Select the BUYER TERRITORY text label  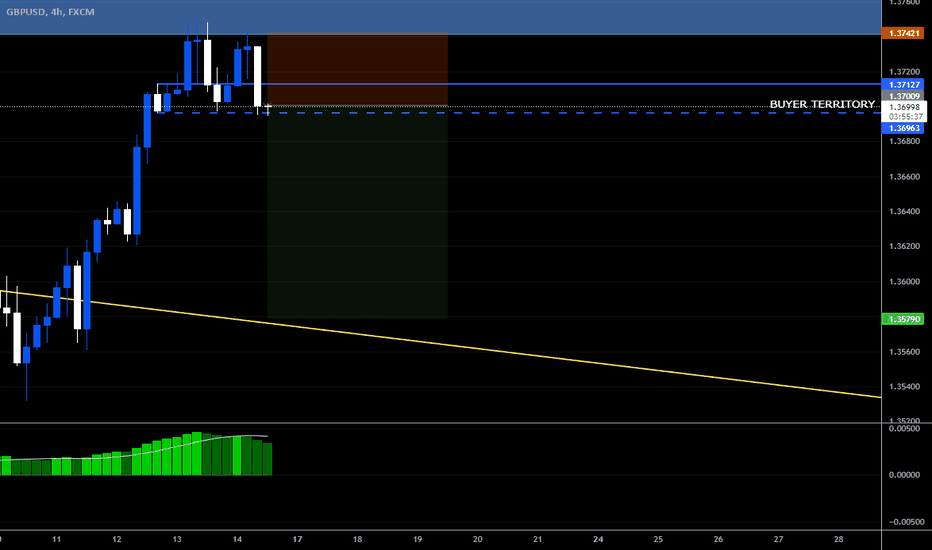pos(822,104)
